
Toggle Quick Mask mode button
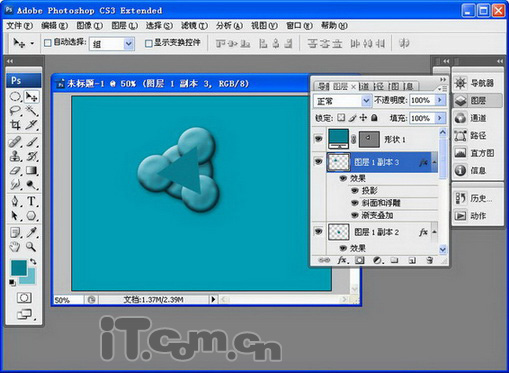coord(24,297)
